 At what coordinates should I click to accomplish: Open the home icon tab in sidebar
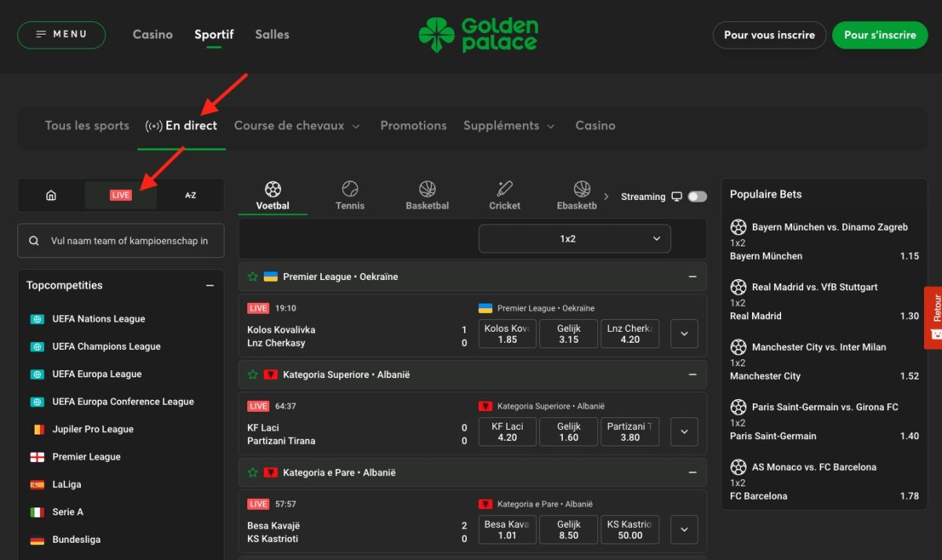(51, 195)
